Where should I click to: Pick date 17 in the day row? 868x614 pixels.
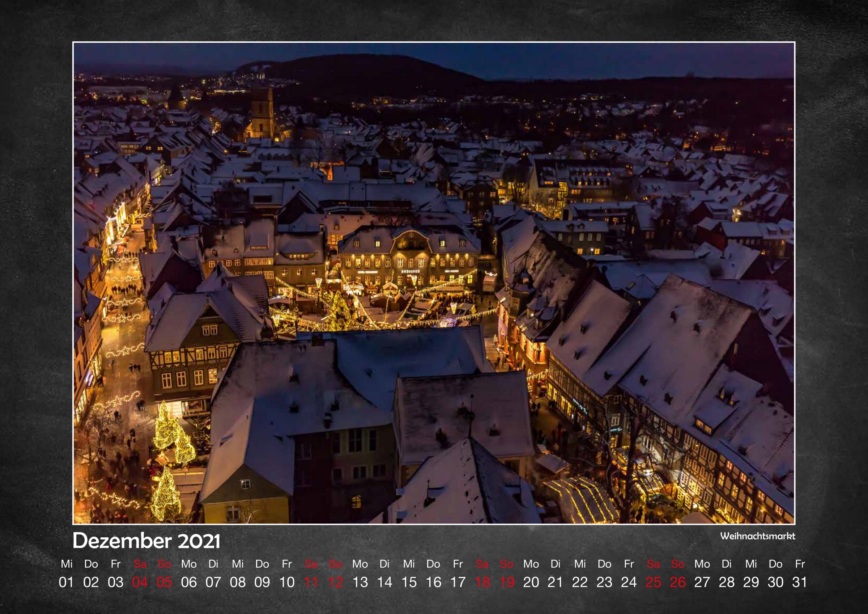458,582
